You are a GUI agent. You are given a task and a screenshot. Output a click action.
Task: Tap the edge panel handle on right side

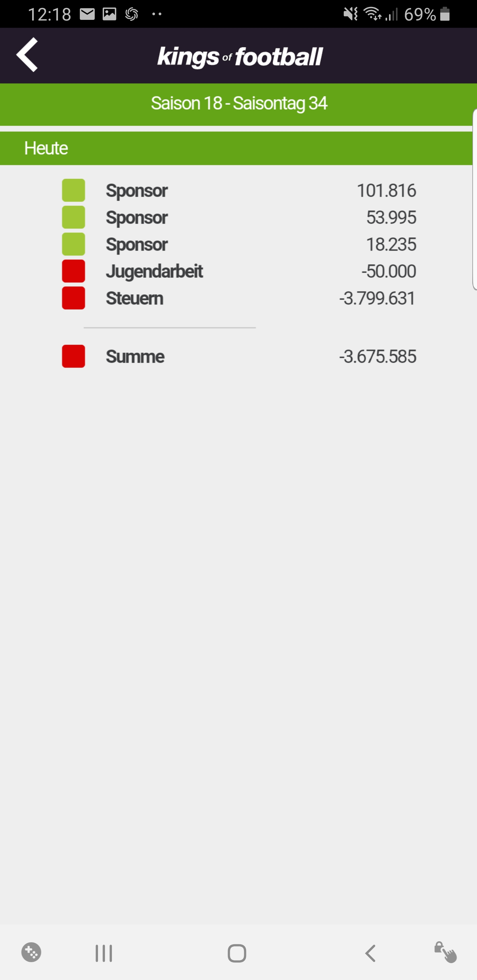point(474,200)
